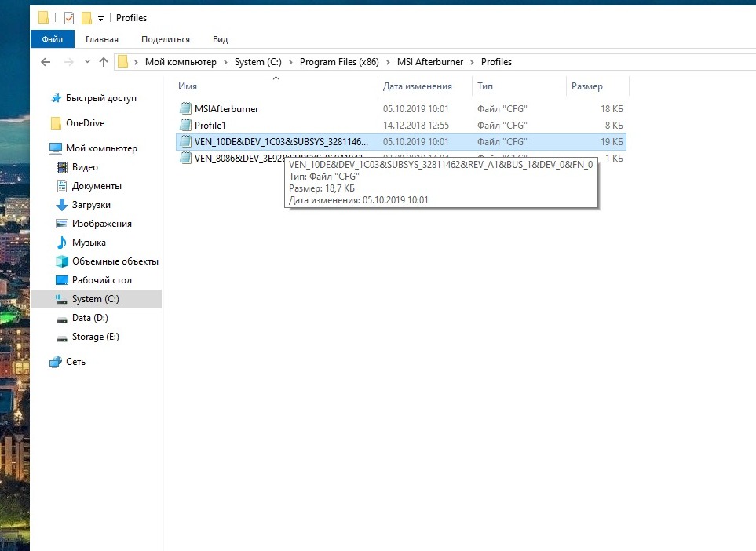This screenshot has height=551, width=756.
Task: Open the recent locations dropdown arrow
Action: tap(87, 62)
